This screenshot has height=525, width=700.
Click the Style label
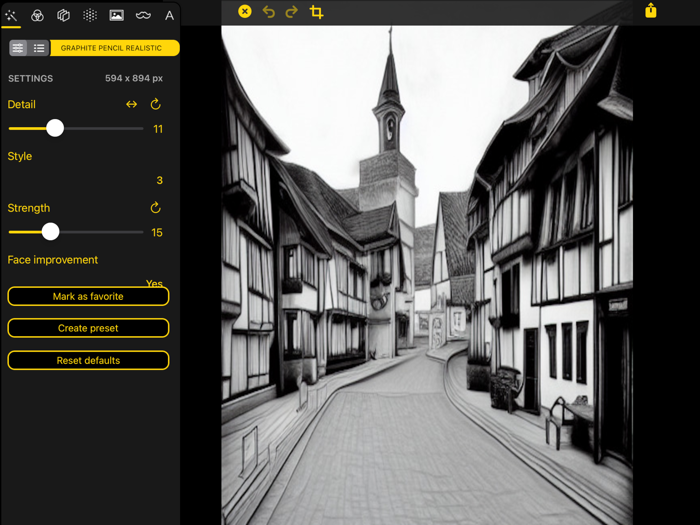[20, 156]
